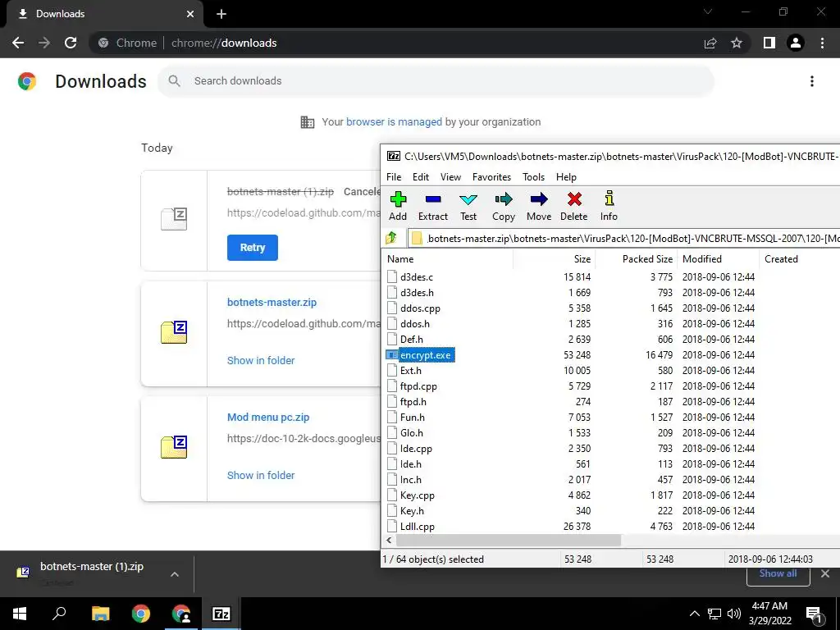Click Retry for the canceled download
This screenshot has height=630, width=840.
pyautogui.click(x=253, y=248)
